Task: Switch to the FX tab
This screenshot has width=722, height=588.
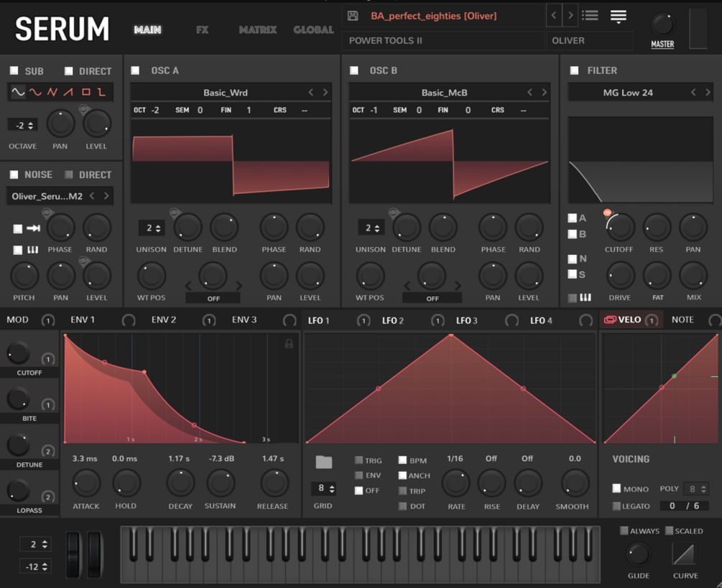Action: [x=202, y=30]
